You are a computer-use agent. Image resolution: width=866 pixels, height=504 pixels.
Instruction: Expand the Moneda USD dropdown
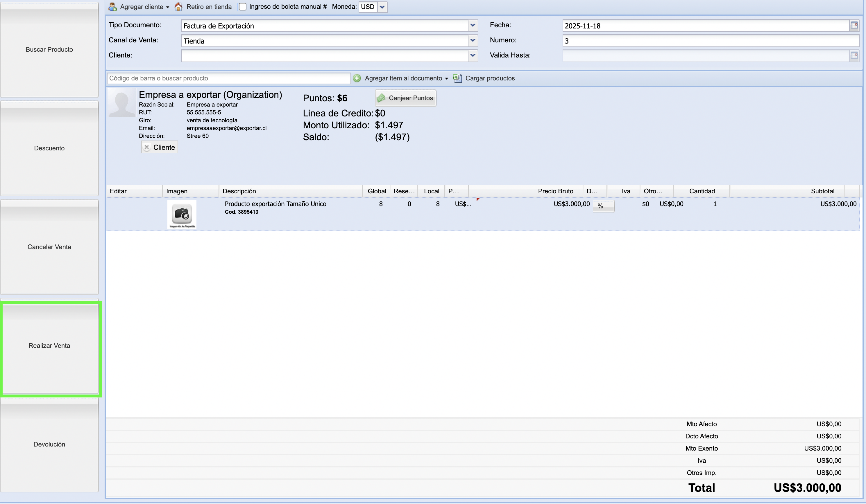pos(382,7)
